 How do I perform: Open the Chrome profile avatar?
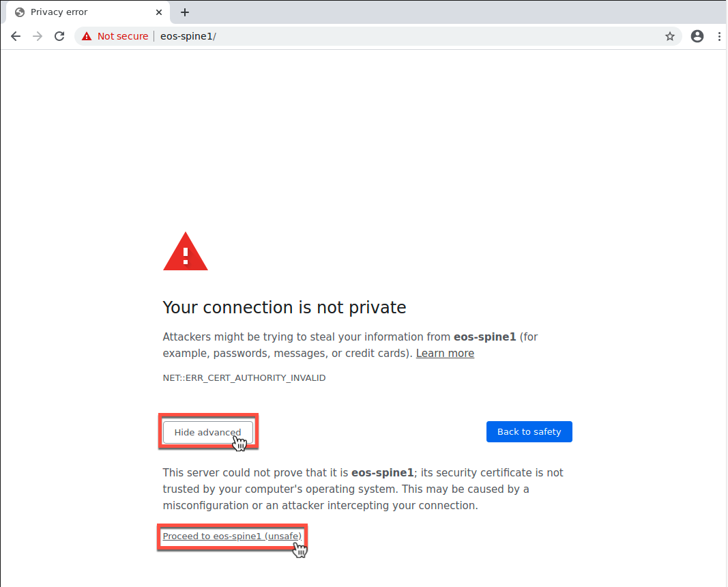pos(697,36)
